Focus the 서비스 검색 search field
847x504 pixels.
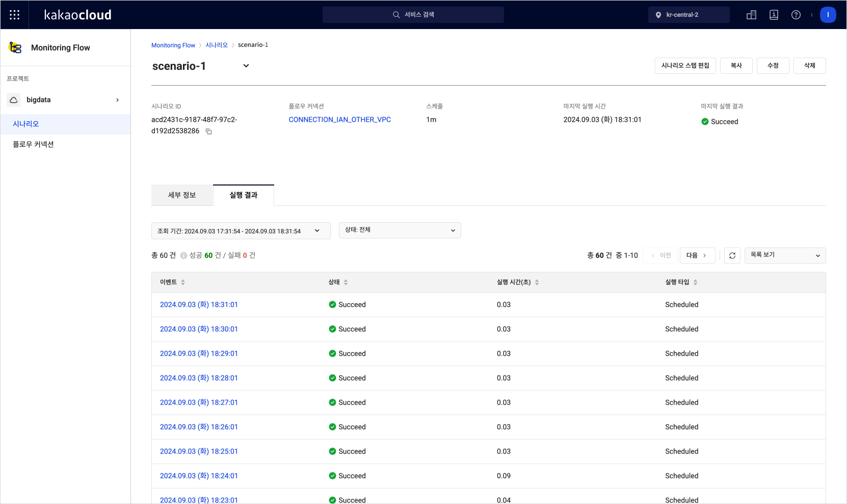[413, 15]
